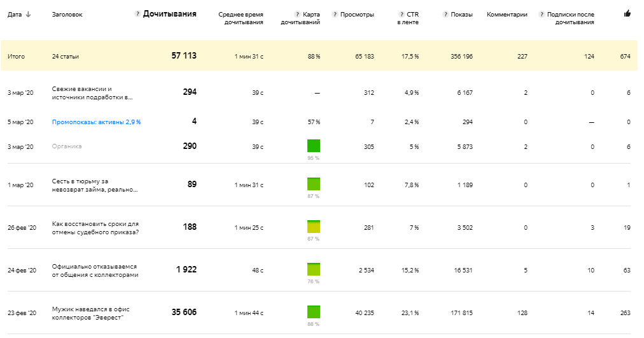Click the Комментарии column header

[507, 14]
